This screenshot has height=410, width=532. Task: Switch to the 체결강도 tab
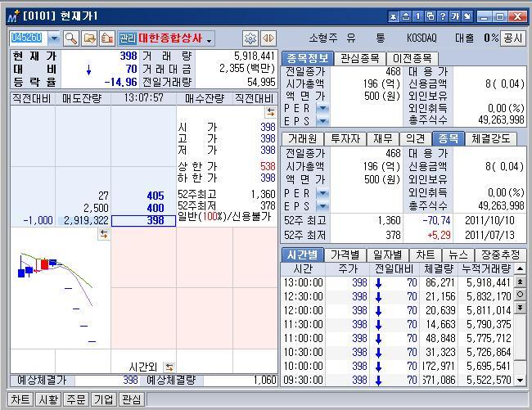click(490, 138)
